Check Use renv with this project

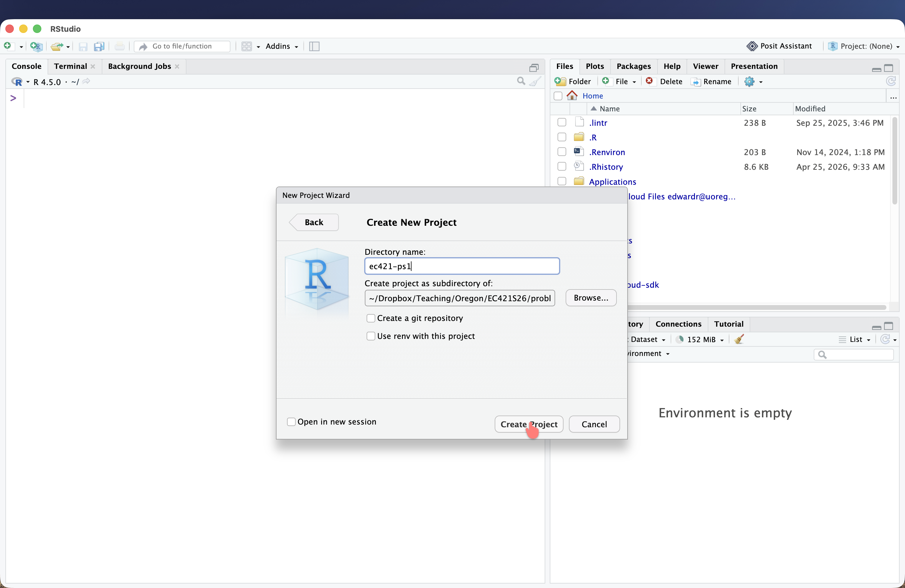point(371,336)
